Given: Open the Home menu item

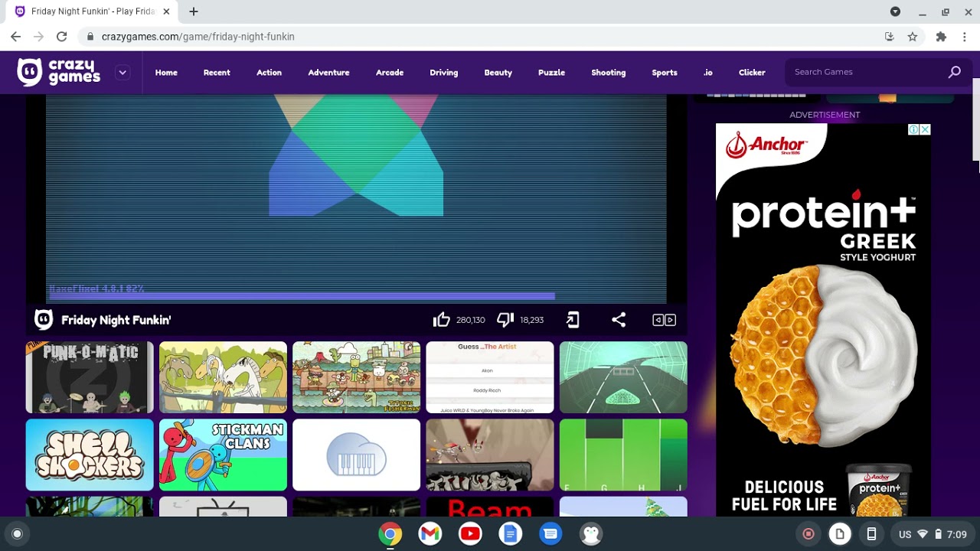Looking at the screenshot, I should click(166, 73).
